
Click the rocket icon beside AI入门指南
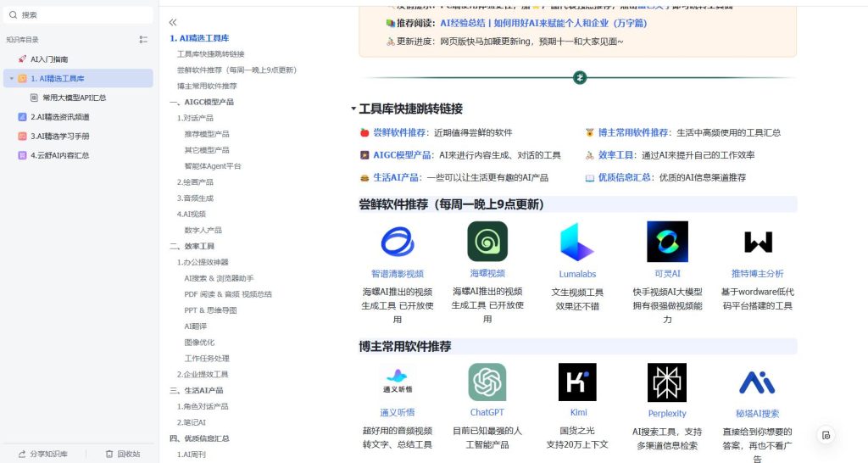point(22,59)
